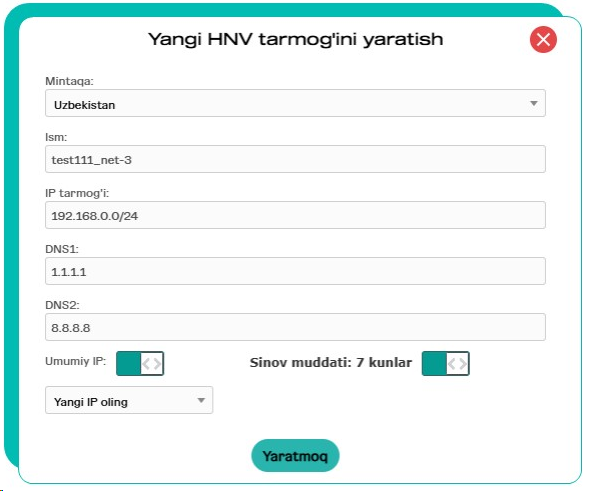Click the DNS2 label
This screenshot has height=491, width=589.
point(62,305)
